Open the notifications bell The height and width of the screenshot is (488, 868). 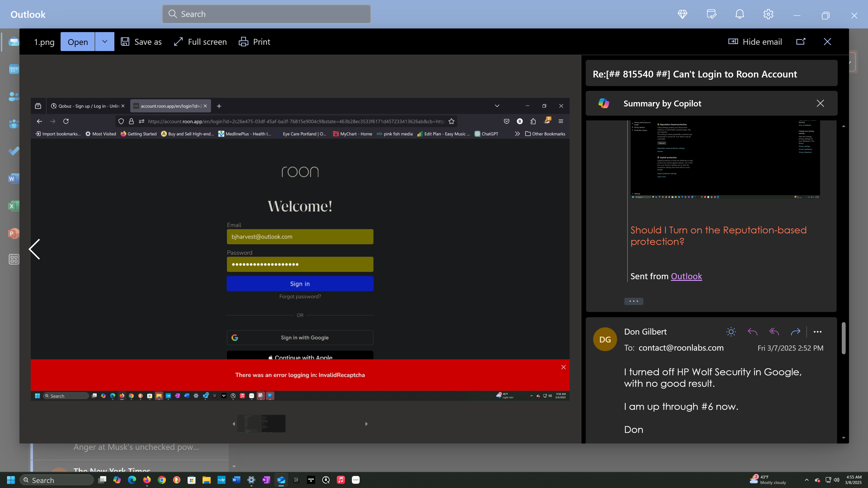coord(740,14)
